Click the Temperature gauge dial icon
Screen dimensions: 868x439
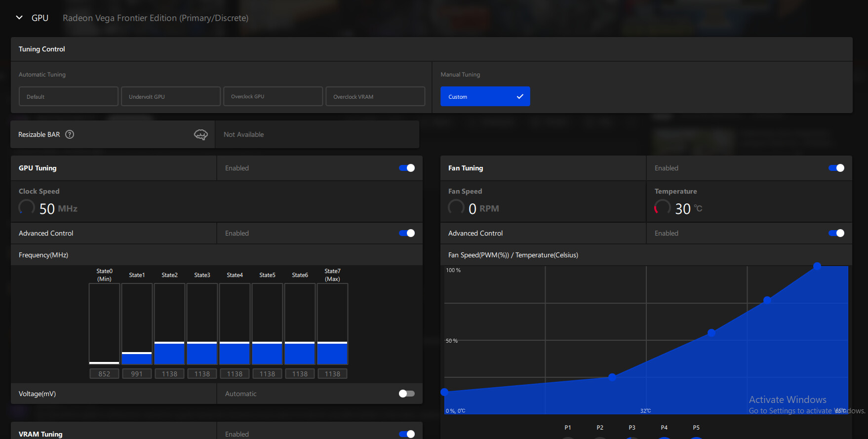pyautogui.click(x=662, y=207)
